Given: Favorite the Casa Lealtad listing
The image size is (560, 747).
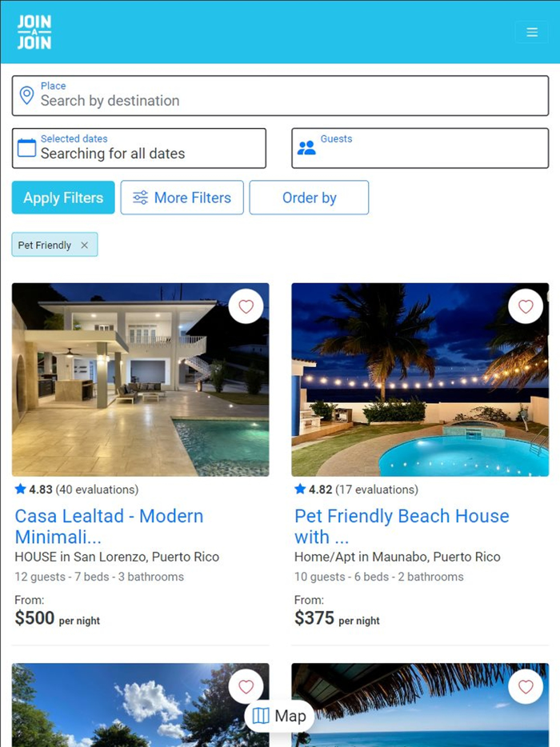Looking at the screenshot, I should [246, 306].
